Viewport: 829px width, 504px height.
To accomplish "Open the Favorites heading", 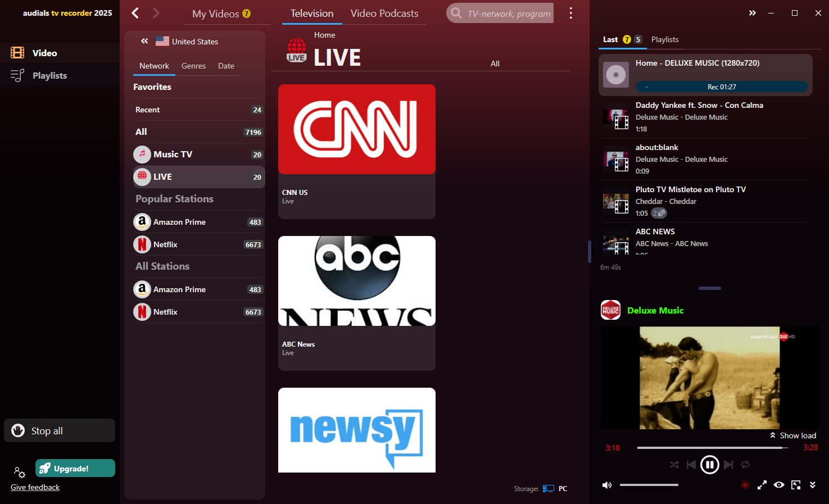I will 152,87.
